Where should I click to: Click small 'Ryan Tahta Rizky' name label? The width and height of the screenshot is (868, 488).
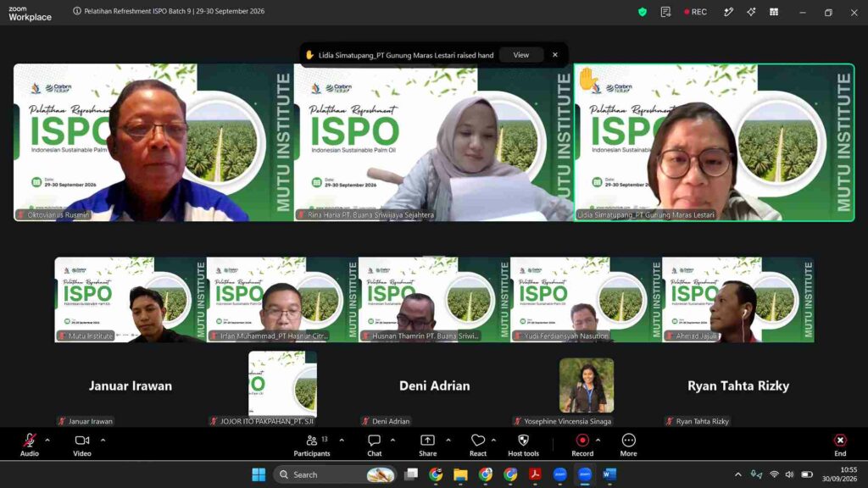coord(703,421)
